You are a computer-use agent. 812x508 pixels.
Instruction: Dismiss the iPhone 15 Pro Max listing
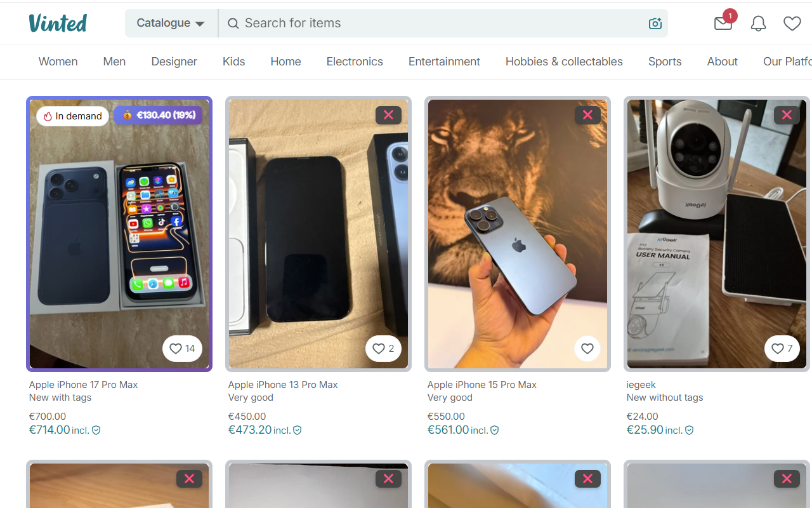coord(587,115)
